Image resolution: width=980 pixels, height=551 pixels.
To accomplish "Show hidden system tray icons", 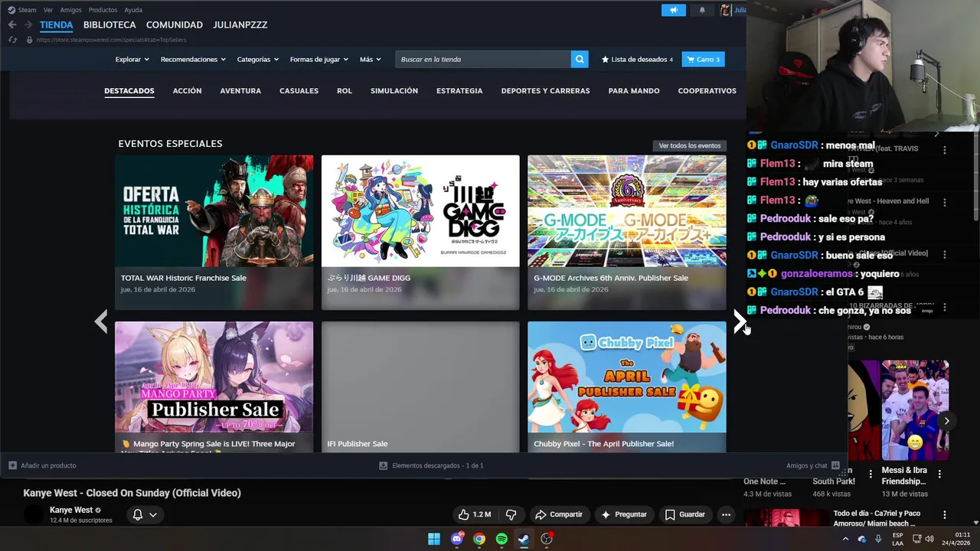I will coord(845,539).
